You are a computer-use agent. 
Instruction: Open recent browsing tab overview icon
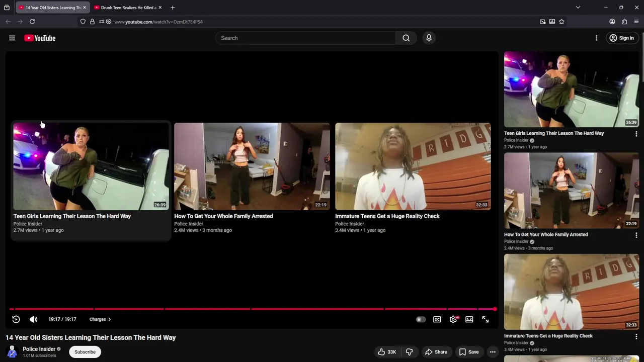tap(7, 8)
